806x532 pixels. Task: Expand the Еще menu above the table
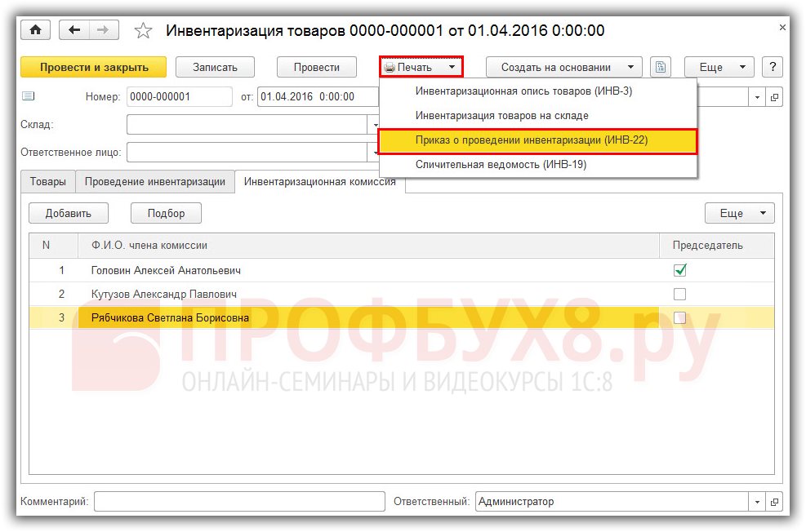pyautogui.click(x=739, y=213)
